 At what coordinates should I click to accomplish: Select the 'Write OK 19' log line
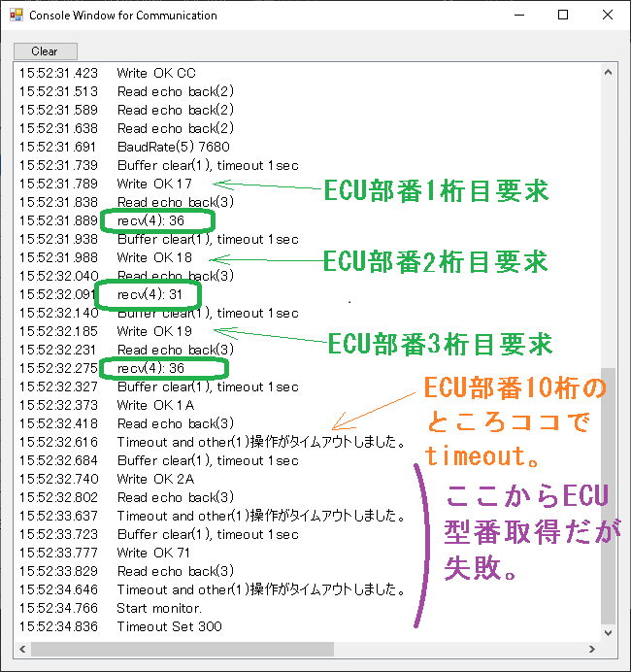coord(154,331)
